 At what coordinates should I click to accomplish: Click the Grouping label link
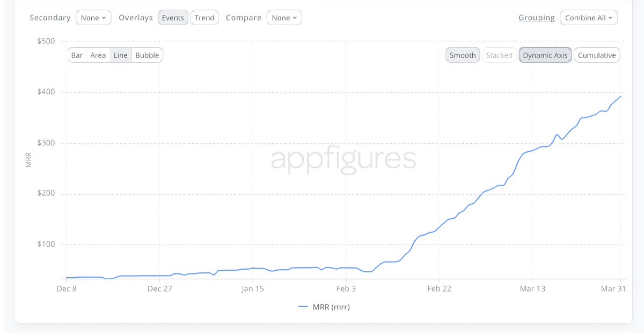(537, 18)
